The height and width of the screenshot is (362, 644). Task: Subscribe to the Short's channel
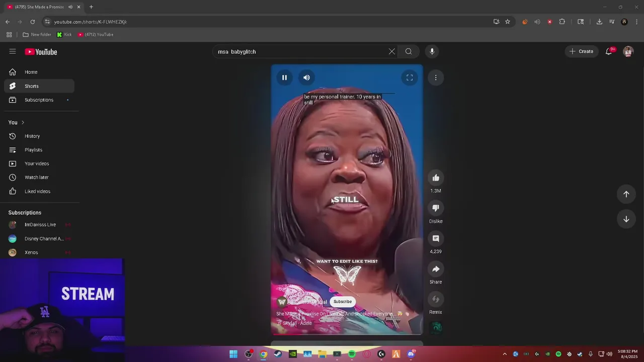point(343,302)
